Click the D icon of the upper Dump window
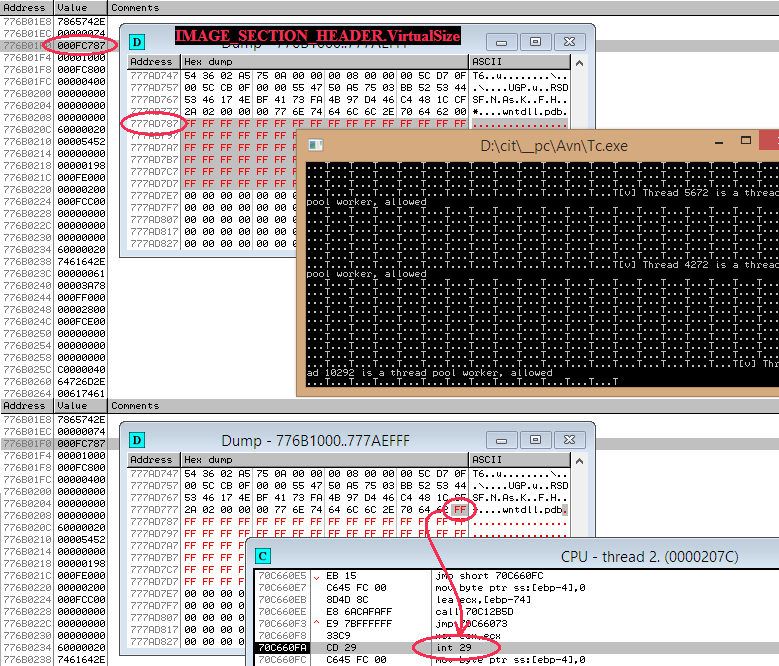 click(x=138, y=41)
